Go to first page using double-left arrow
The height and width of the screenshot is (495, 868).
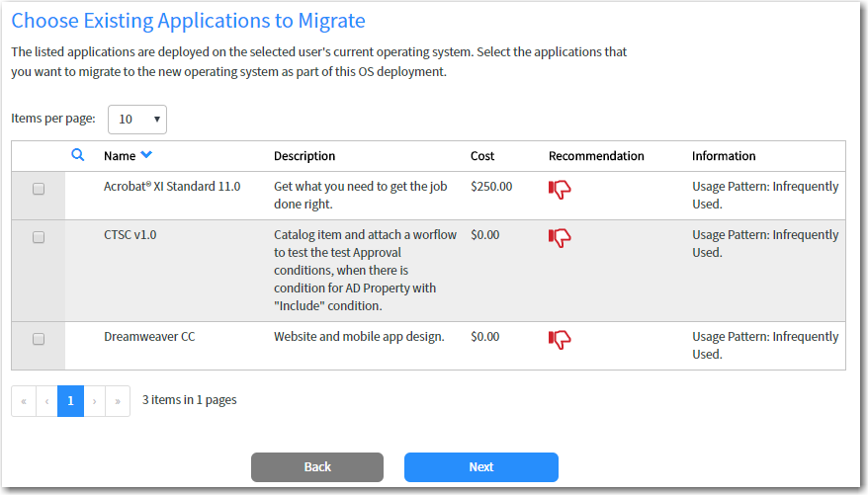click(x=24, y=401)
